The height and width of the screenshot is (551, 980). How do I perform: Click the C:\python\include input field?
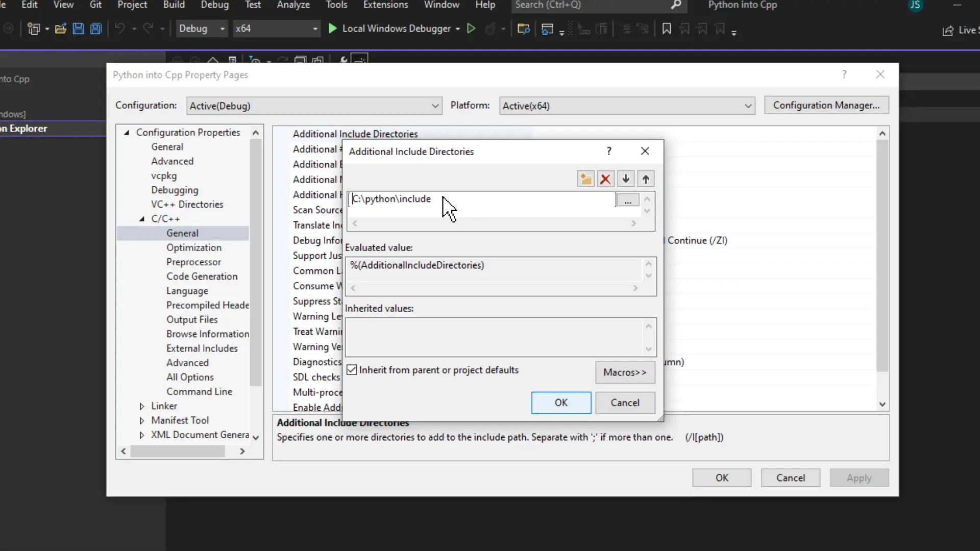pyautogui.click(x=482, y=199)
